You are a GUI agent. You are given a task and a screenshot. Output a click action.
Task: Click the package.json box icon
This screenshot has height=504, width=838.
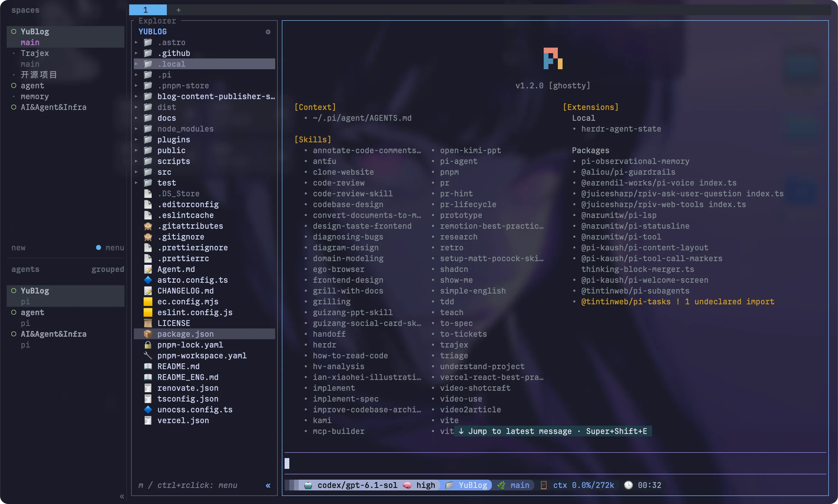148,334
